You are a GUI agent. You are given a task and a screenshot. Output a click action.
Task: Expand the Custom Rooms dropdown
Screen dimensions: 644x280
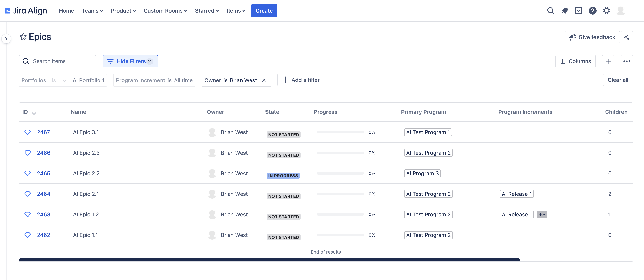pyautogui.click(x=165, y=11)
